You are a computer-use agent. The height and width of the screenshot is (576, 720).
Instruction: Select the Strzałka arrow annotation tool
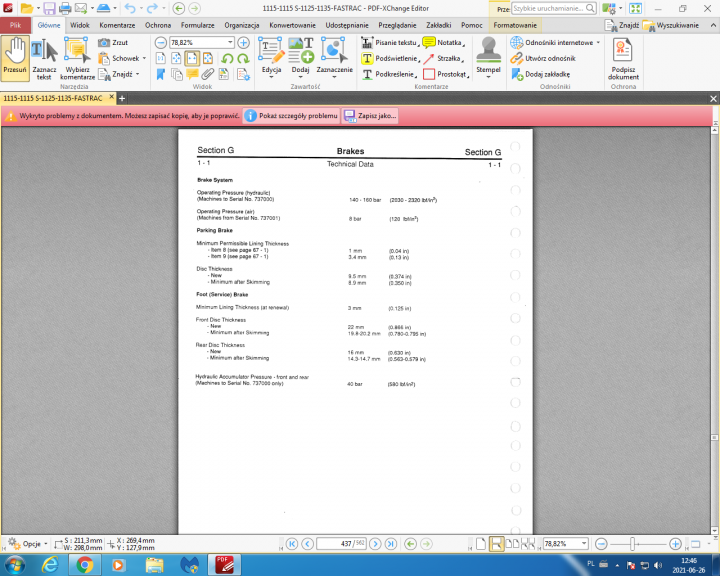(442, 58)
